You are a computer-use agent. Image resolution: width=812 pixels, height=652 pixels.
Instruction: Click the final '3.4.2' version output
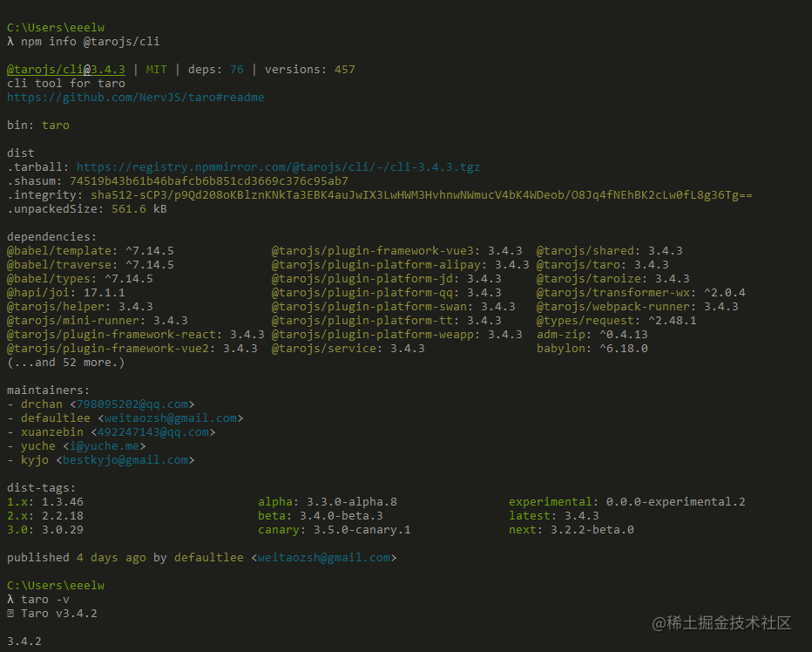24,642
